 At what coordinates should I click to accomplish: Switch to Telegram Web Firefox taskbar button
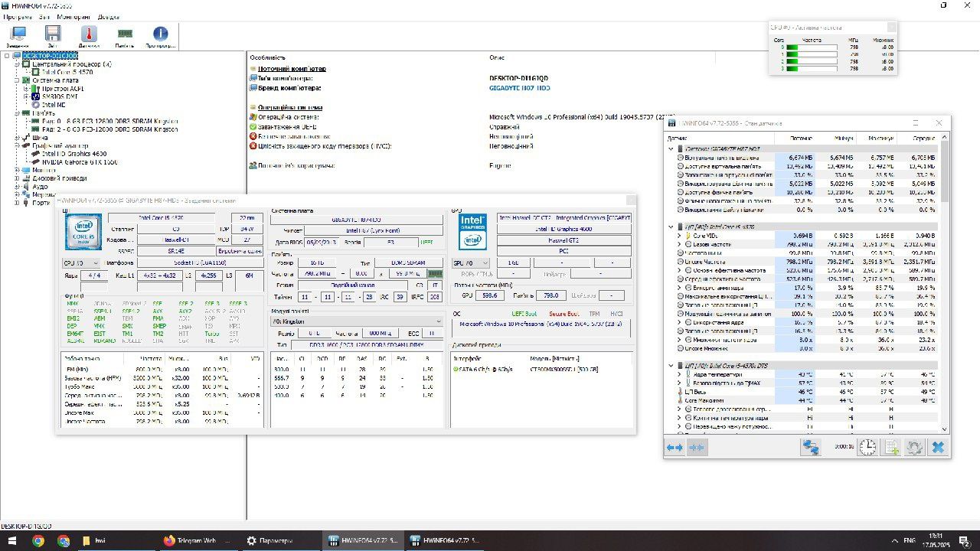[198, 540]
